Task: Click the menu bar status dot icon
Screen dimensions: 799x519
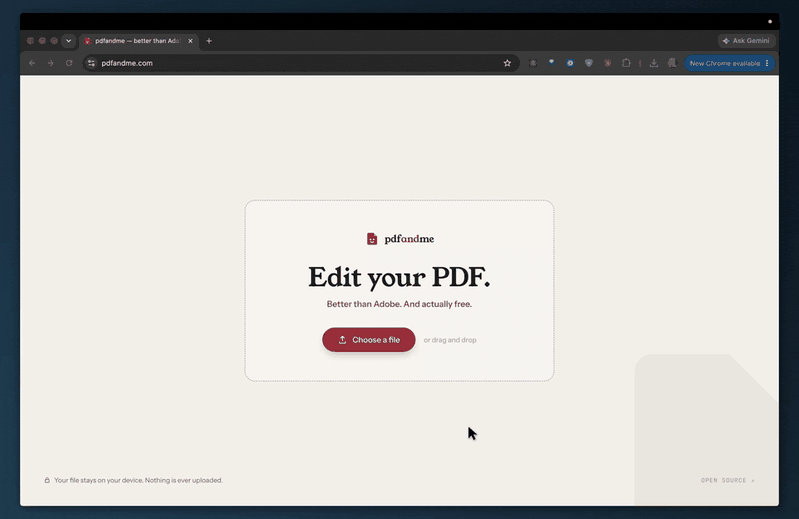Action: pos(770,22)
